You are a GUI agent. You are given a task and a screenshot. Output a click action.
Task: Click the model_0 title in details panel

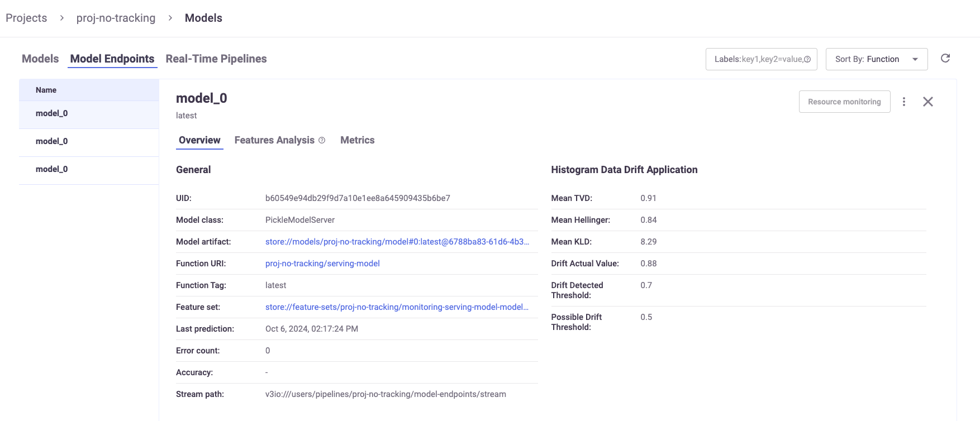pyautogui.click(x=201, y=98)
